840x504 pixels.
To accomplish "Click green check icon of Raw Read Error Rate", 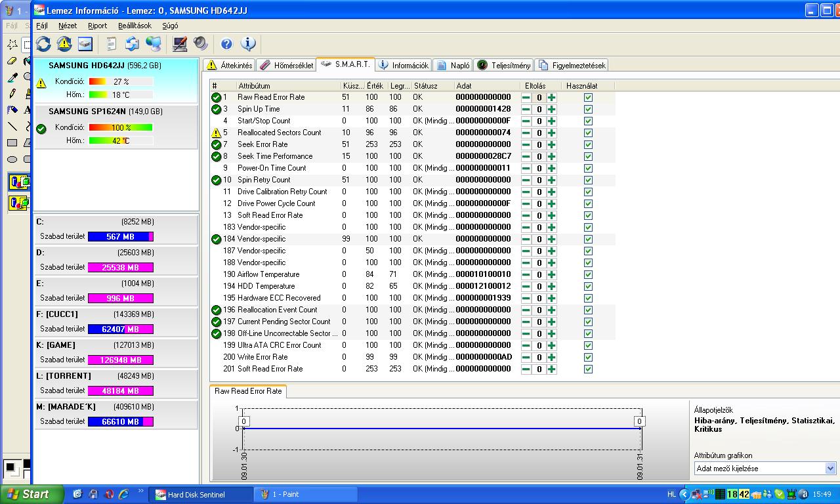I will click(x=216, y=97).
